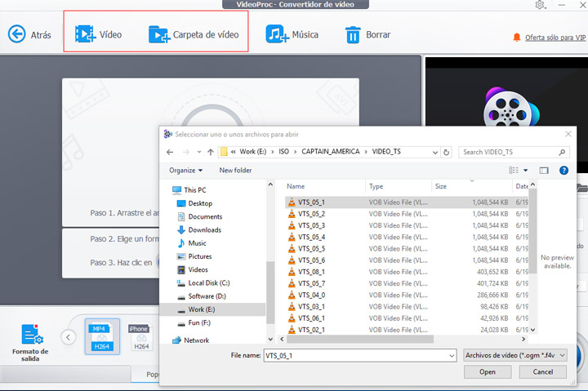Select the MP4 H264 output format
This screenshot has height=391, width=588.
(102, 336)
